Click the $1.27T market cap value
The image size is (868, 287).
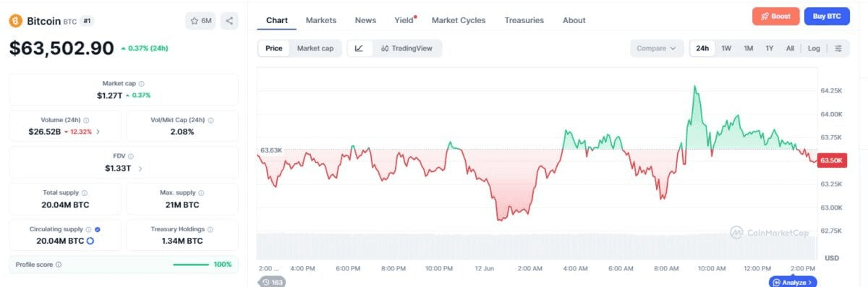[109, 95]
